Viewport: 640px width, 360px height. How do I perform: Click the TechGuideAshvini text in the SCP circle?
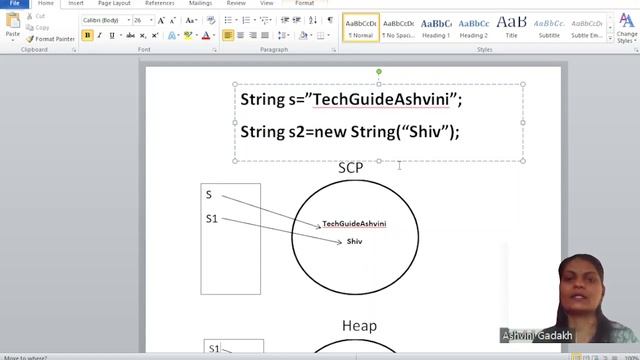(x=354, y=224)
